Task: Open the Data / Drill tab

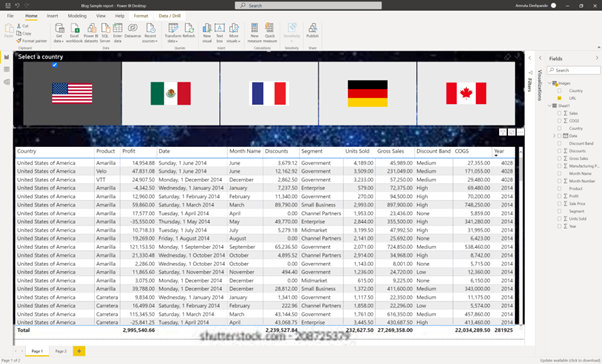Action: [x=170, y=16]
